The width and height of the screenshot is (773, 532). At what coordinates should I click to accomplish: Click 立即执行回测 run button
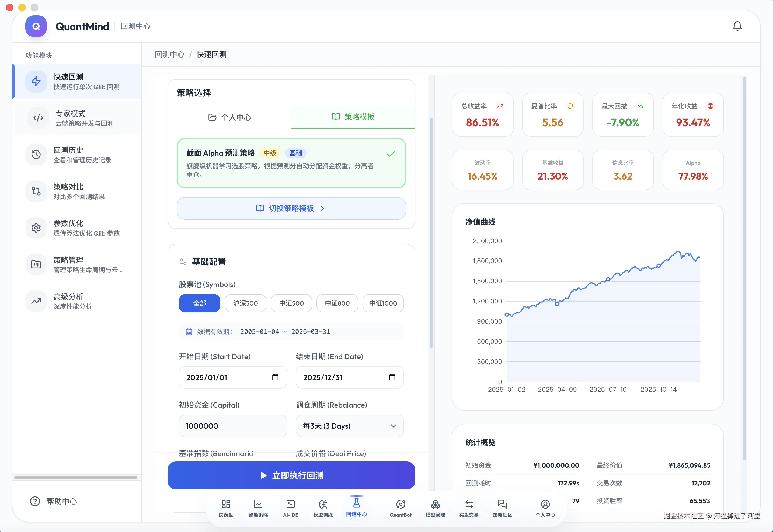(x=291, y=475)
